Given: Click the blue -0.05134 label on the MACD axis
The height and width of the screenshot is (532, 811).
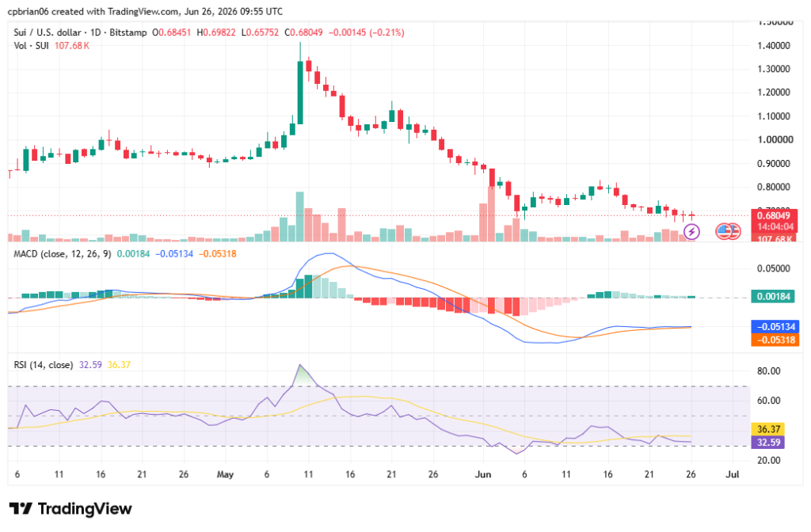Looking at the screenshot, I should point(775,327).
